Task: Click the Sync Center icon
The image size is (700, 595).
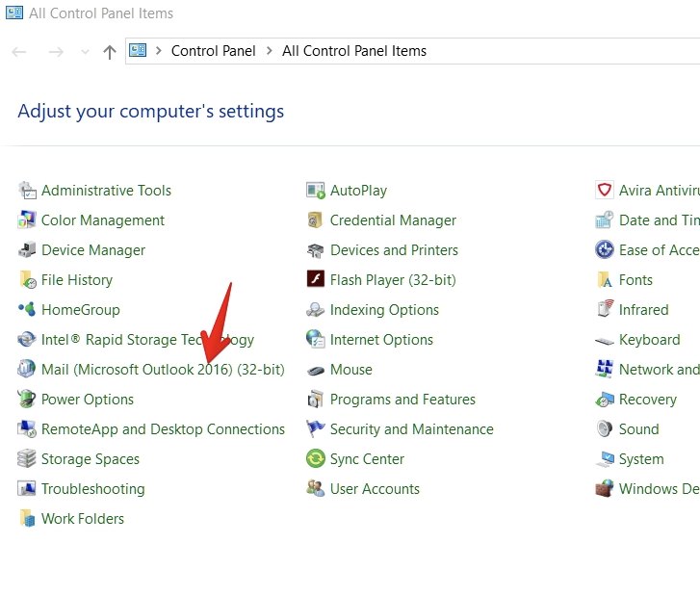Action: coord(316,458)
